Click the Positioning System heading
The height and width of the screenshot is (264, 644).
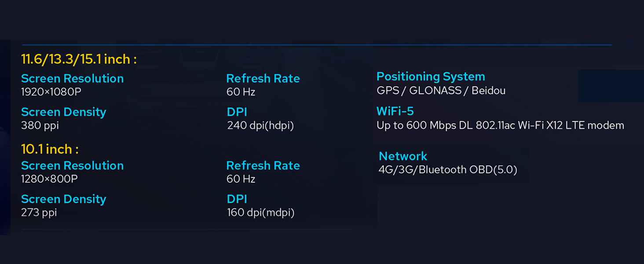tap(431, 77)
